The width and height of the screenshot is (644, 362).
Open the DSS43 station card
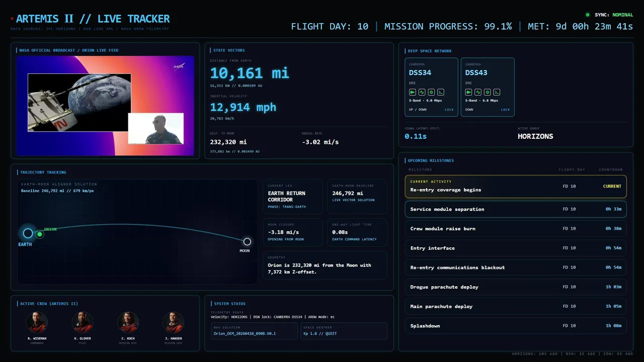pyautogui.click(x=488, y=87)
